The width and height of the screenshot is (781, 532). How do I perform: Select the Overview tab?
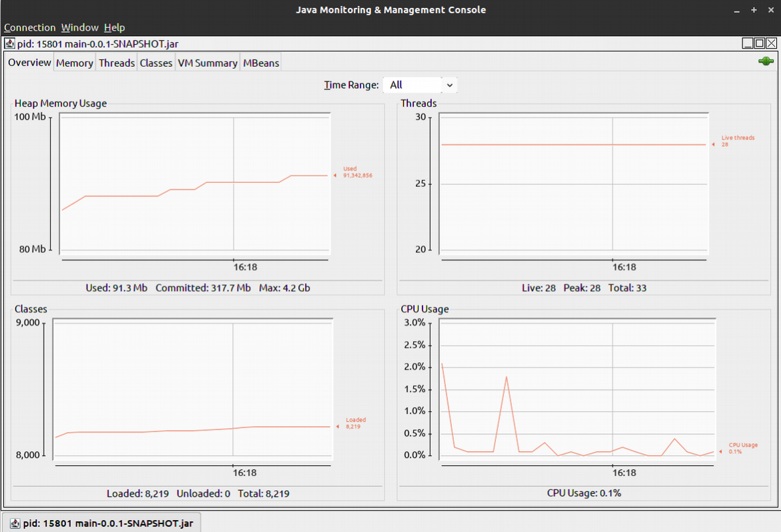click(x=29, y=62)
